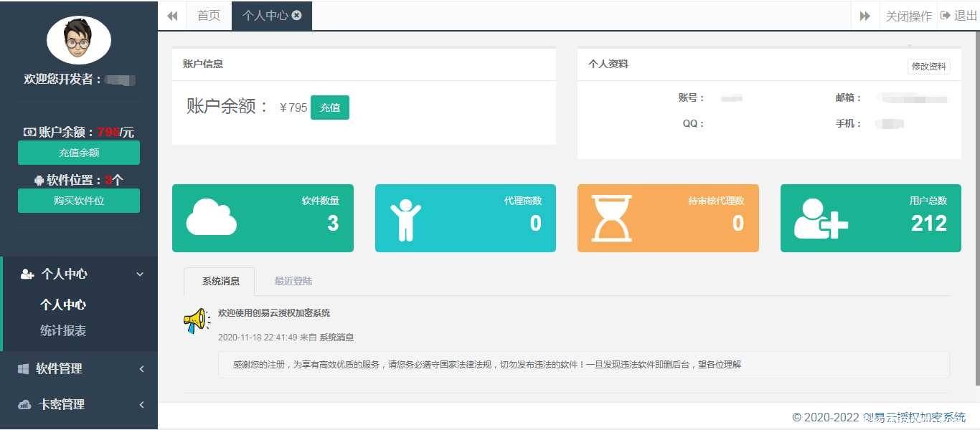Select 个人中心 submenu item
980x430 pixels.
(63, 305)
